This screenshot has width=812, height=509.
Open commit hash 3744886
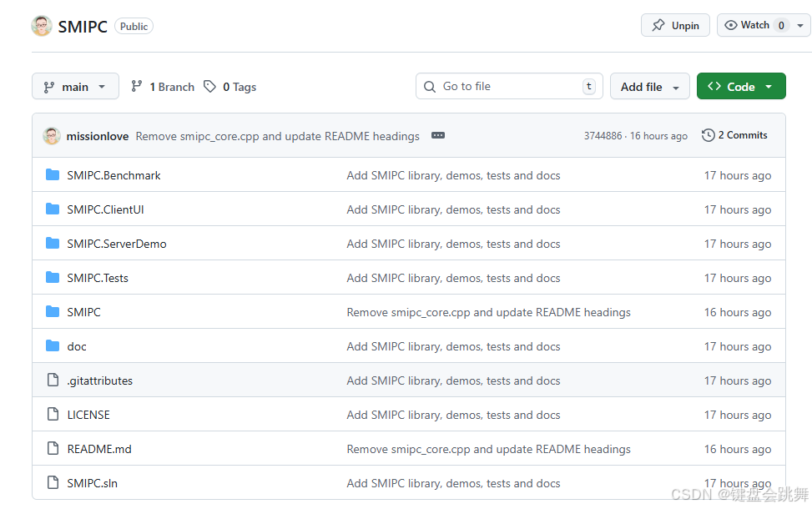(603, 136)
